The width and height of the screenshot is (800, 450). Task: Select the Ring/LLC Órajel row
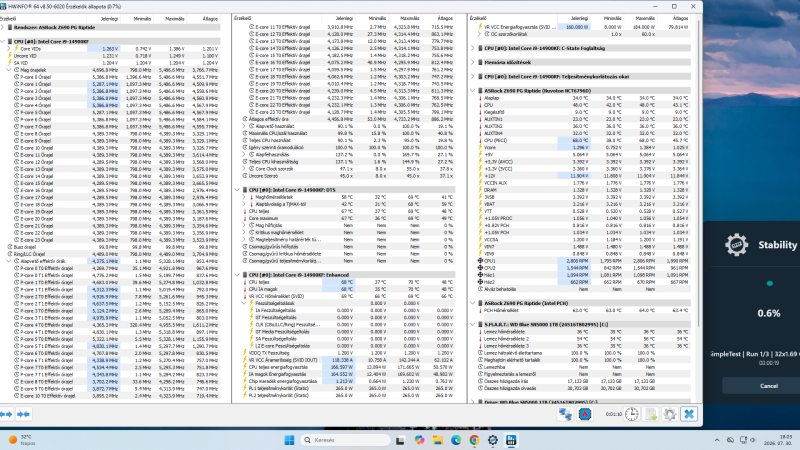(110, 254)
